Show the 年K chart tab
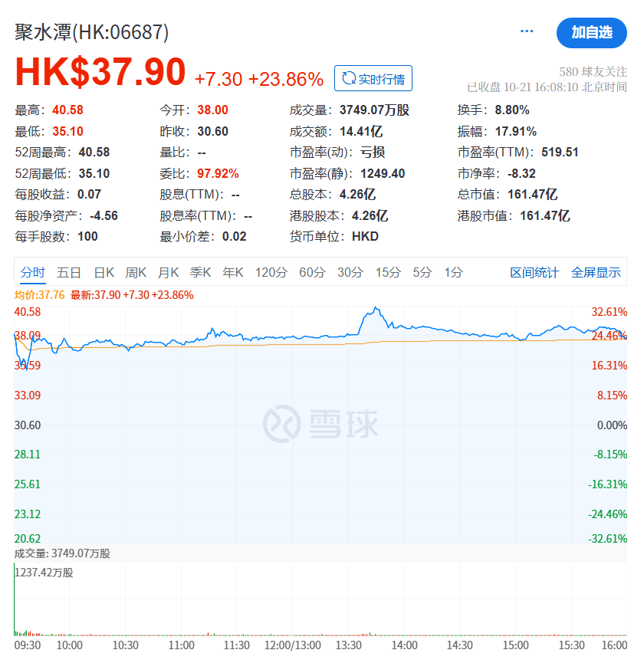 233,272
